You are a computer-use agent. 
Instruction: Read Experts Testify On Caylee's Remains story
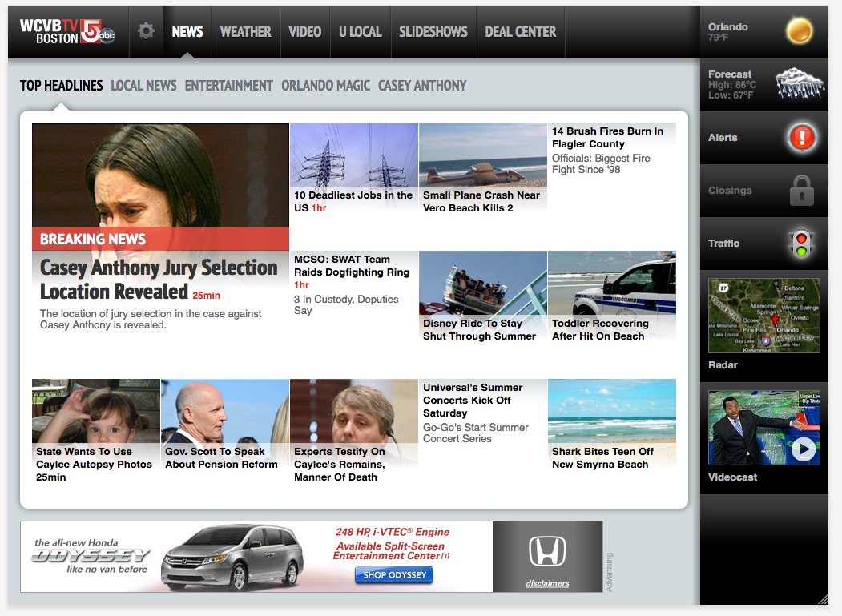(340, 465)
